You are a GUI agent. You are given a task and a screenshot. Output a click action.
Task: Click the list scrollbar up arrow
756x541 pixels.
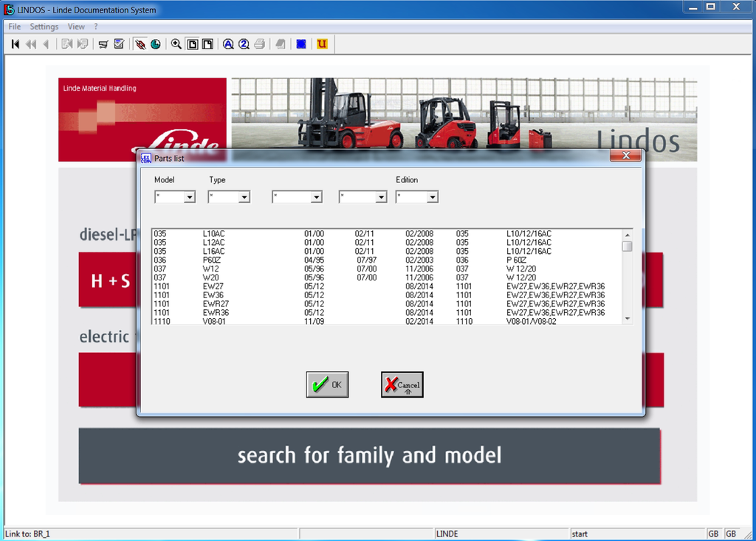tap(628, 235)
